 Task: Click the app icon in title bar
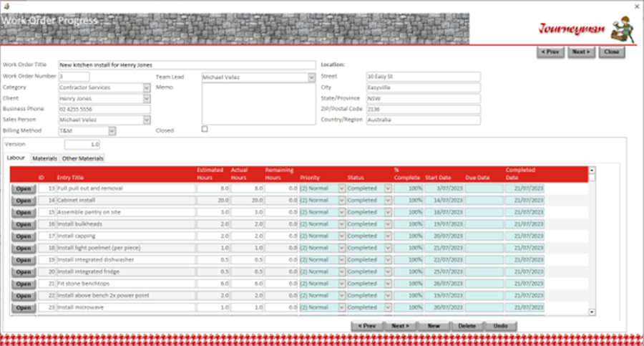6,6
